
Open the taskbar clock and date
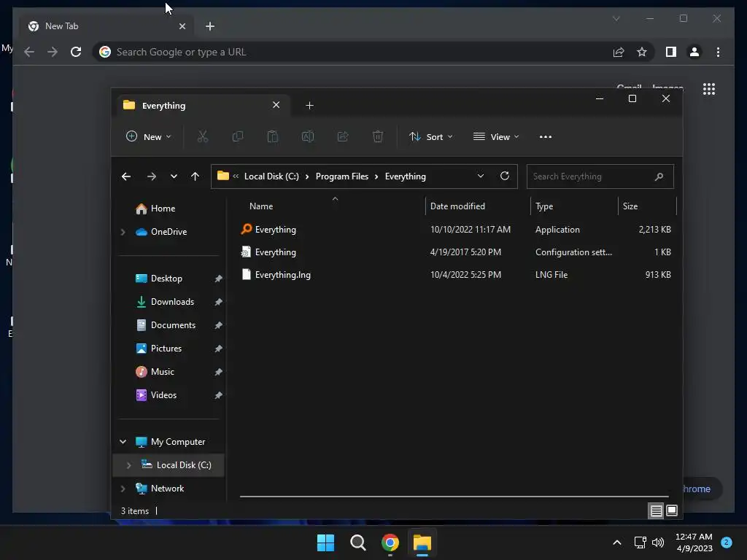coord(694,542)
